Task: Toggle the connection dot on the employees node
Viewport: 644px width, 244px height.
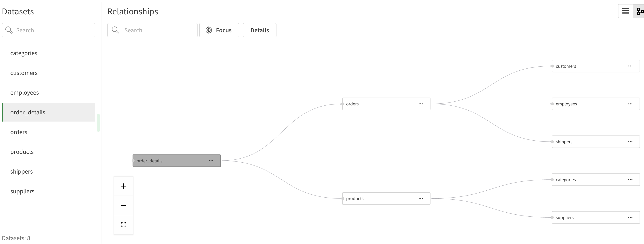Action: click(552, 104)
